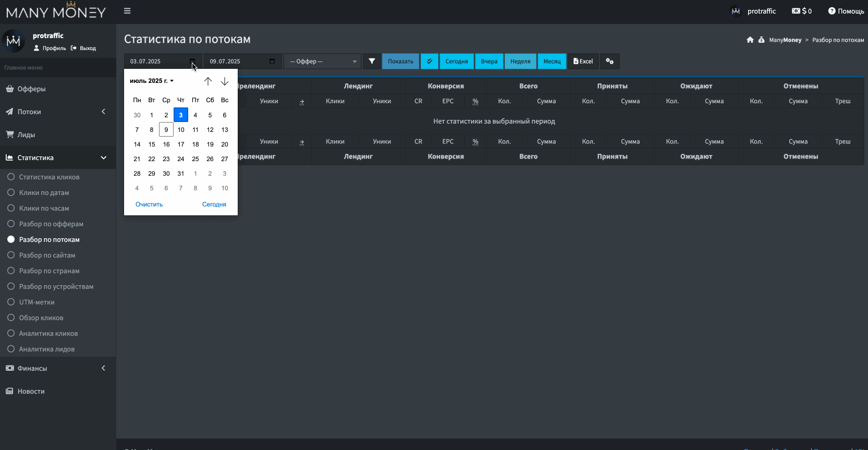Viewport: 868px width, 450px height.
Task: Open Профиль link
Action: 50,48
